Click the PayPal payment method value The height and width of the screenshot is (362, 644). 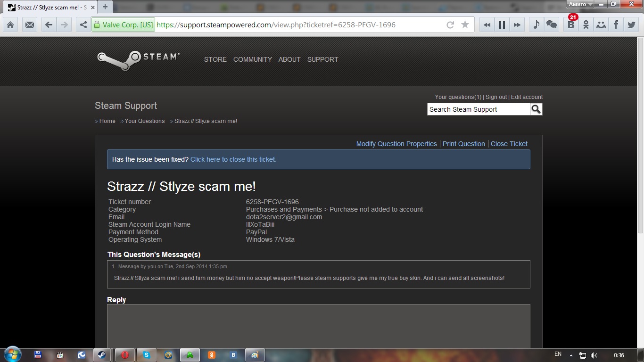256,232
